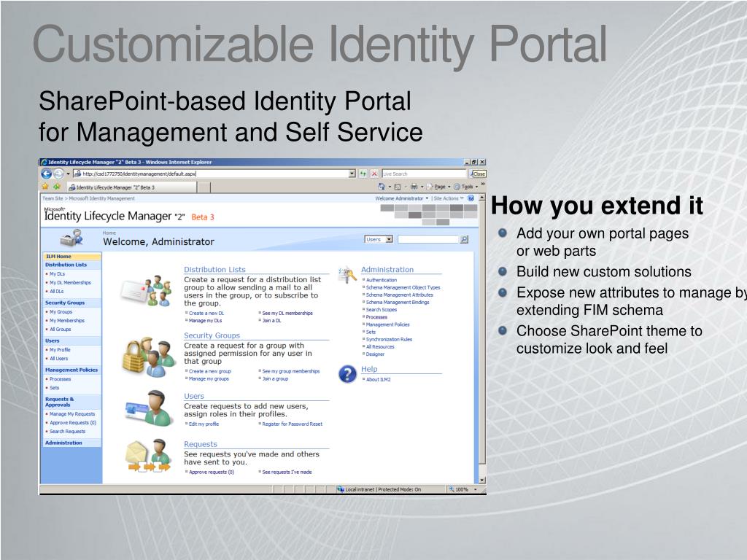Open the Synchronization Rules link
The image size is (747, 560).
coord(390,340)
